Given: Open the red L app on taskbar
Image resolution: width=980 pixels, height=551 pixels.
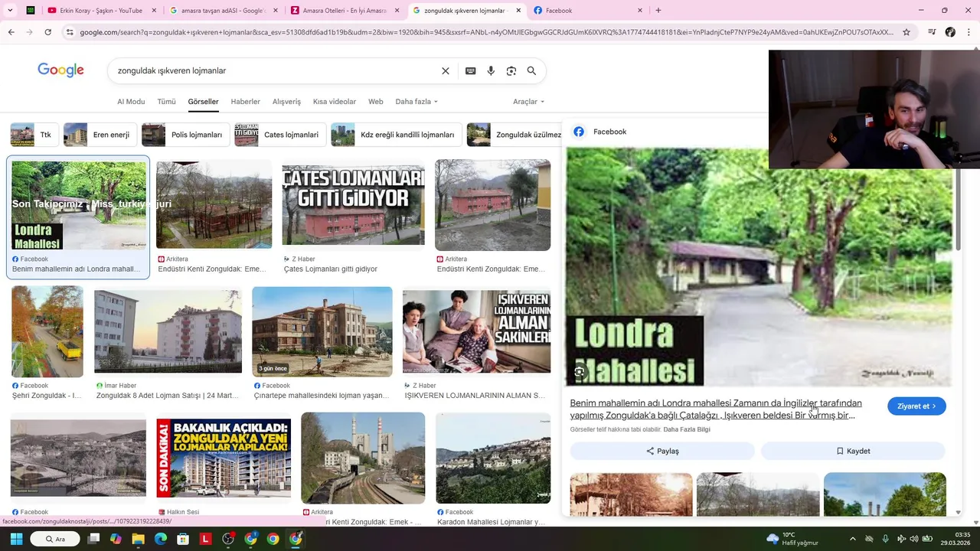Looking at the screenshot, I should pos(205,539).
